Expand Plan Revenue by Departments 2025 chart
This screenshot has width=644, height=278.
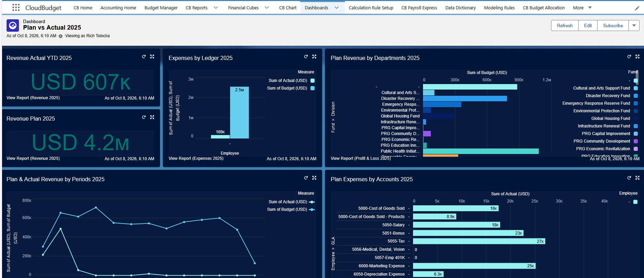[x=637, y=56]
